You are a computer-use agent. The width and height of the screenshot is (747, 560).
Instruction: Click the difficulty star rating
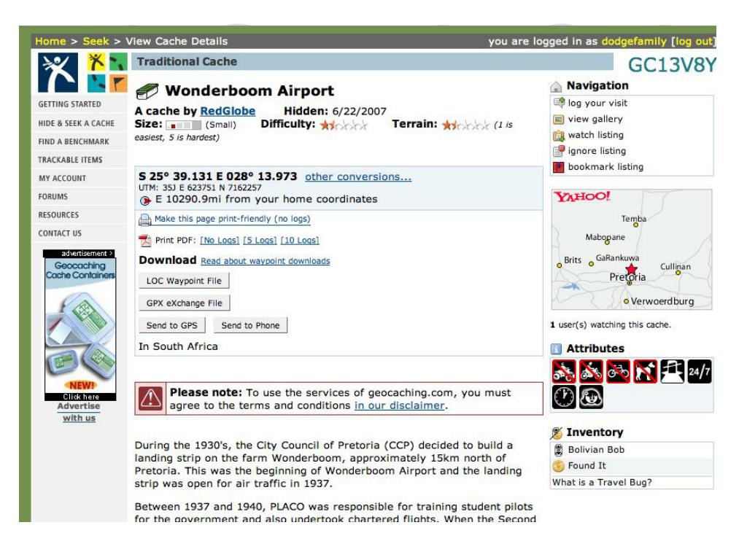coord(344,125)
